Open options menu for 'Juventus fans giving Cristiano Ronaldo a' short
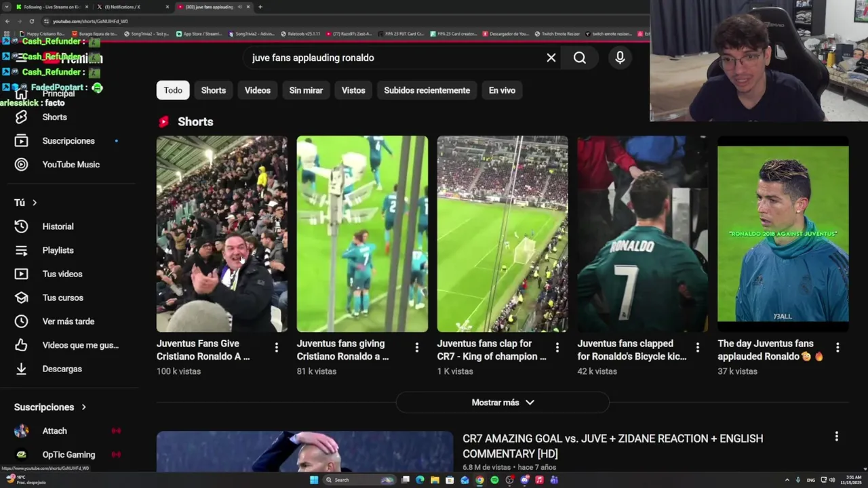Image resolution: width=868 pixels, height=488 pixels. click(416, 348)
